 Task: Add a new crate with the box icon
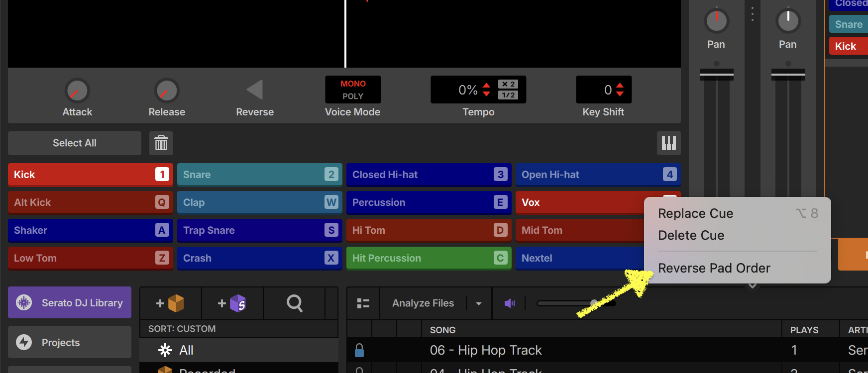coord(171,303)
